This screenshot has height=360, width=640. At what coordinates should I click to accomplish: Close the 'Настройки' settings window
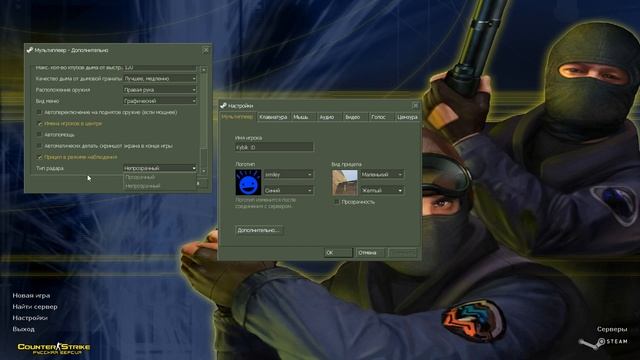(x=415, y=106)
